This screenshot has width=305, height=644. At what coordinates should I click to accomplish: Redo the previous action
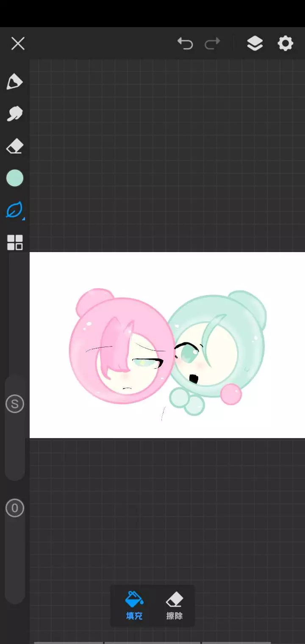pos(212,43)
